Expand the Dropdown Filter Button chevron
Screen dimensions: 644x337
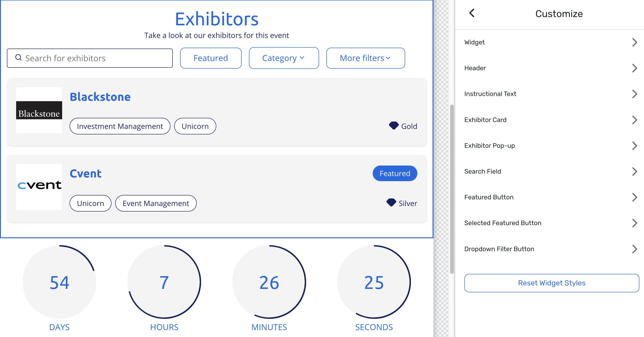(634, 249)
